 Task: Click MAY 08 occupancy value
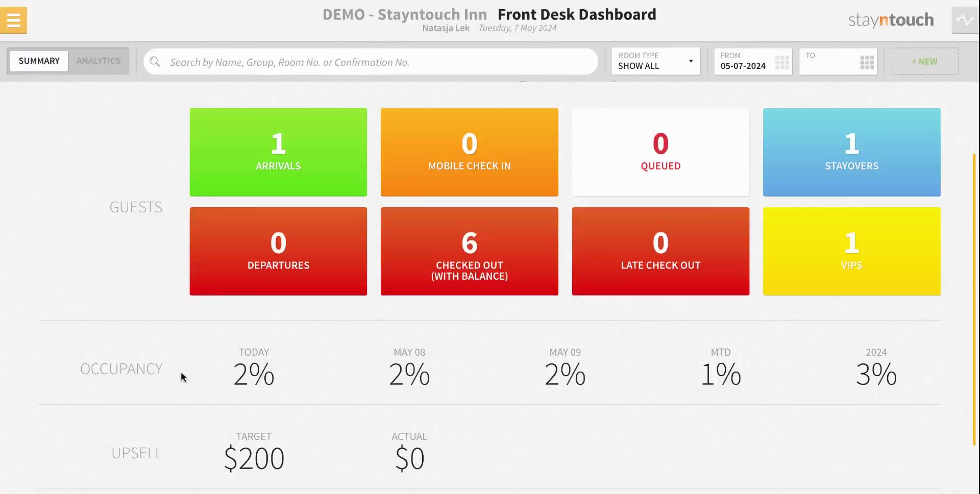point(409,375)
